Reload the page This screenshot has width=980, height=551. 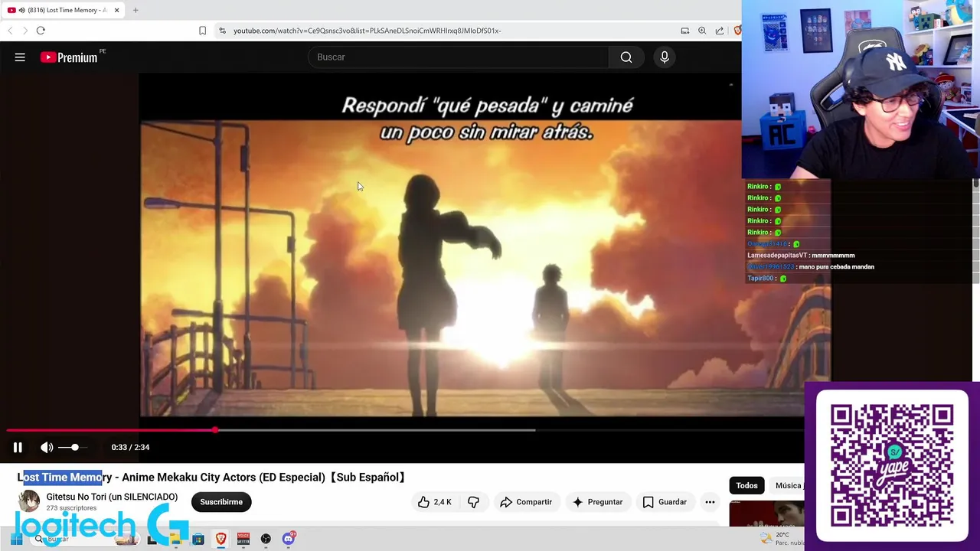point(41,31)
